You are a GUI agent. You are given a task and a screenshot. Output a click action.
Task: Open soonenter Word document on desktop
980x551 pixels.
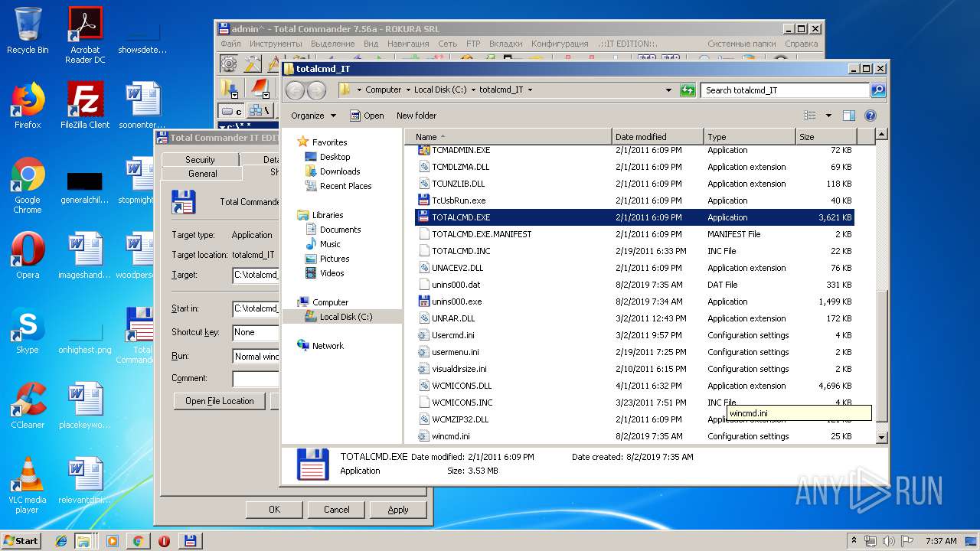[142, 106]
